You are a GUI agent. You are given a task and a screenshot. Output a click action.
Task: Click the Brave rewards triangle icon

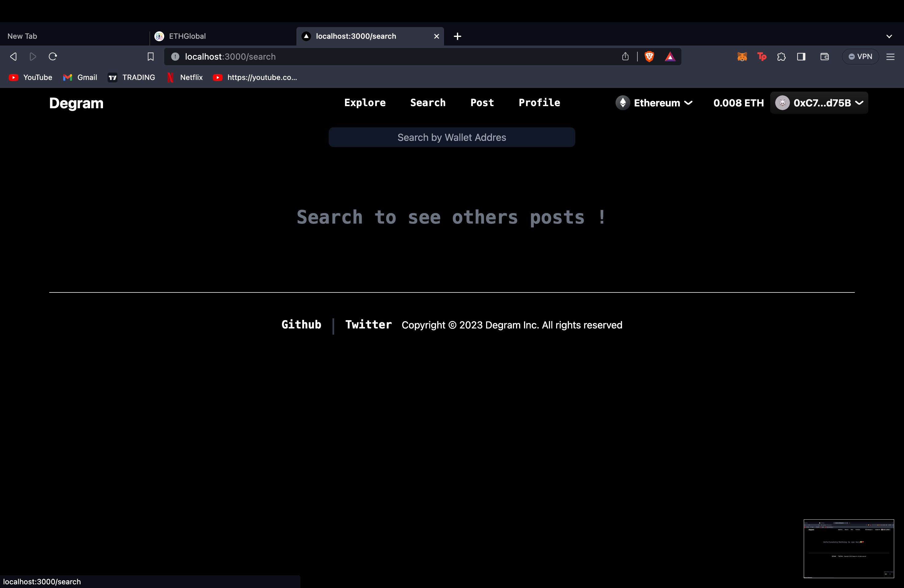(x=670, y=57)
